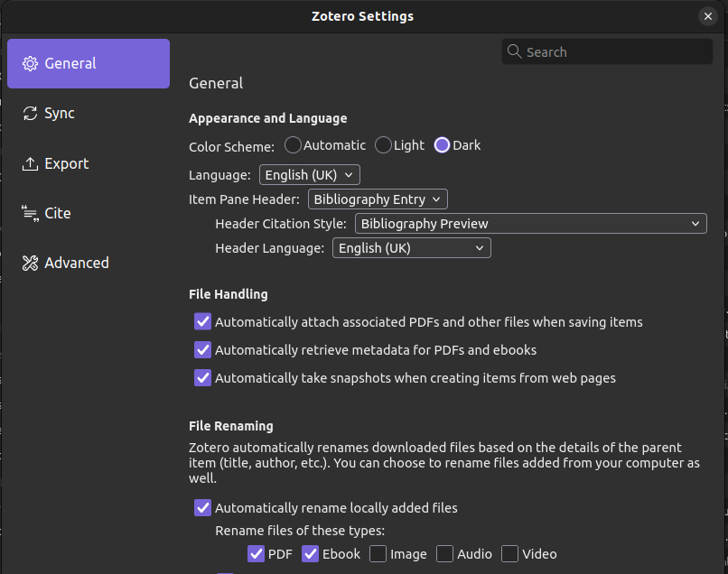The height and width of the screenshot is (574, 728).
Task: Open the Header Language dropdown
Action: pyautogui.click(x=412, y=248)
